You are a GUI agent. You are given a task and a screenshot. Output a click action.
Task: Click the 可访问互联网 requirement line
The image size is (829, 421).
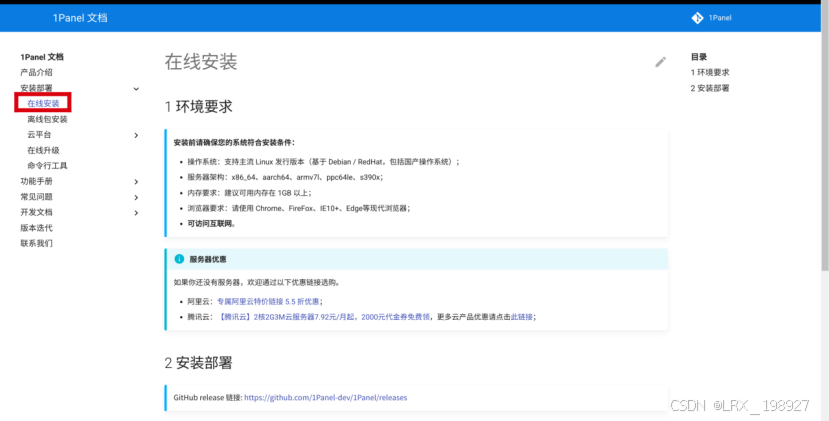point(211,224)
